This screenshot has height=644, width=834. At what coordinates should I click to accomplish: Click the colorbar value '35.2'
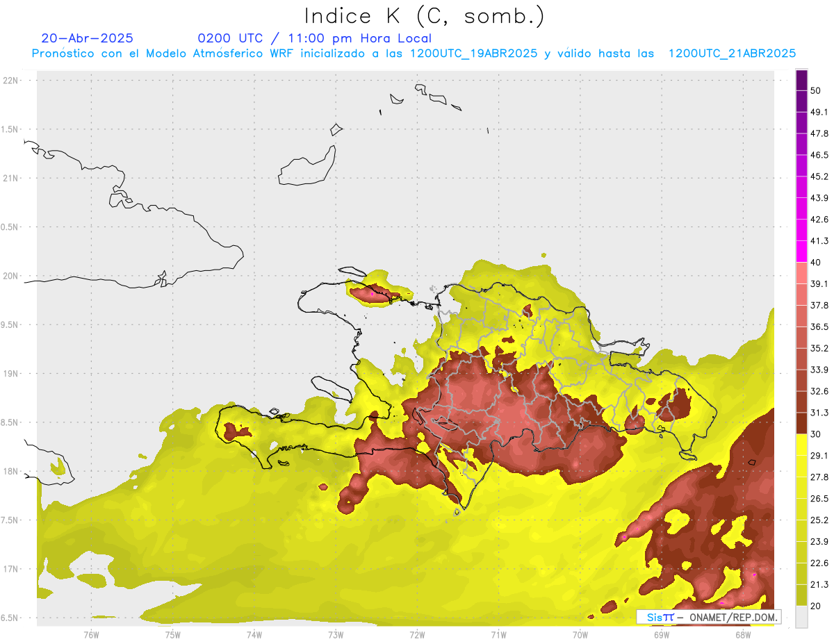819,349
